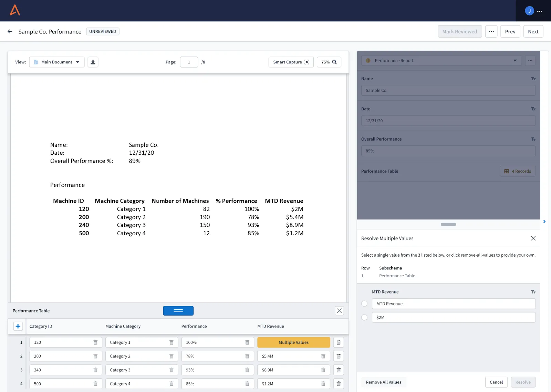Click the Multiple Values cell in row 1

[x=294, y=342]
